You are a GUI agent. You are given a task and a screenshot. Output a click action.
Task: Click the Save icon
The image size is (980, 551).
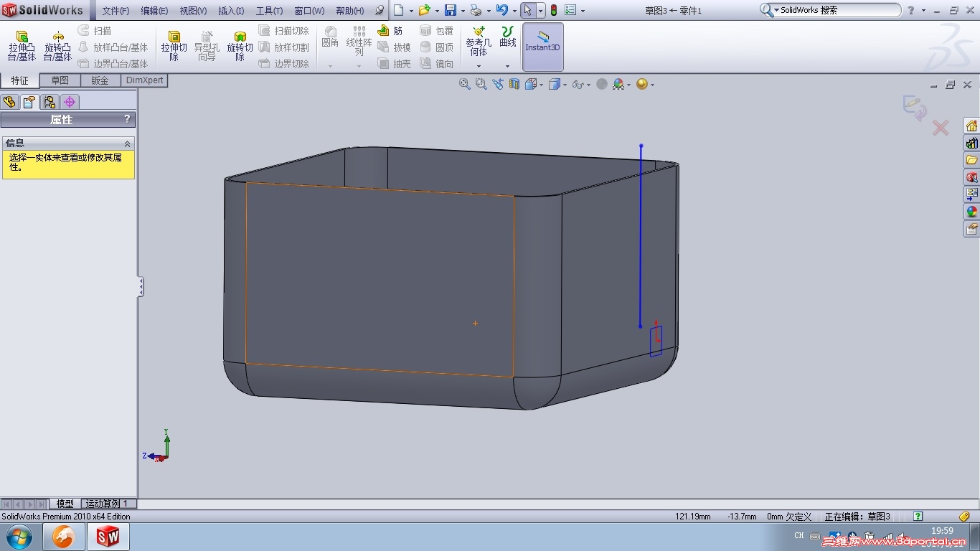click(450, 10)
